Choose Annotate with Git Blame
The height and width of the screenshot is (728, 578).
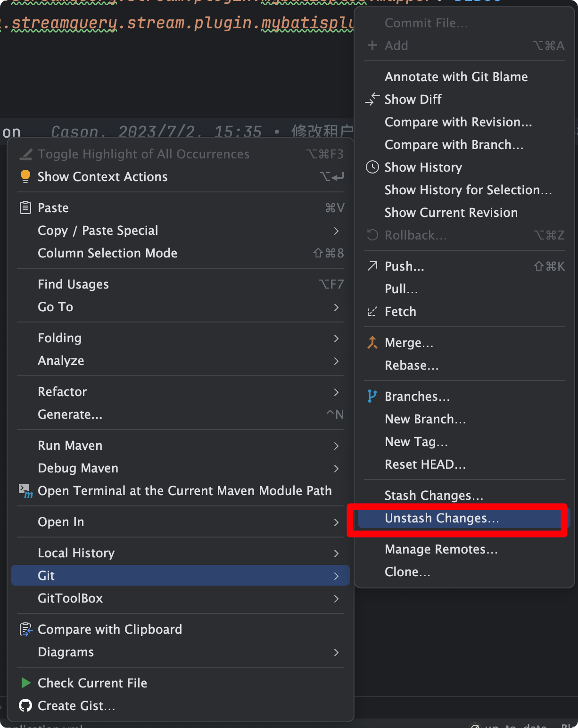pyautogui.click(x=456, y=77)
